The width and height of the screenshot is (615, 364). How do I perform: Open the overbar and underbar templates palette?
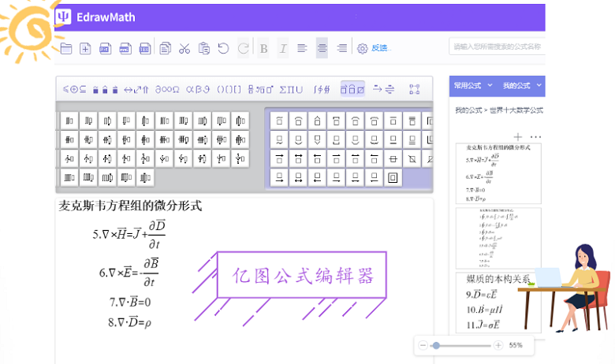(x=352, y=89)
